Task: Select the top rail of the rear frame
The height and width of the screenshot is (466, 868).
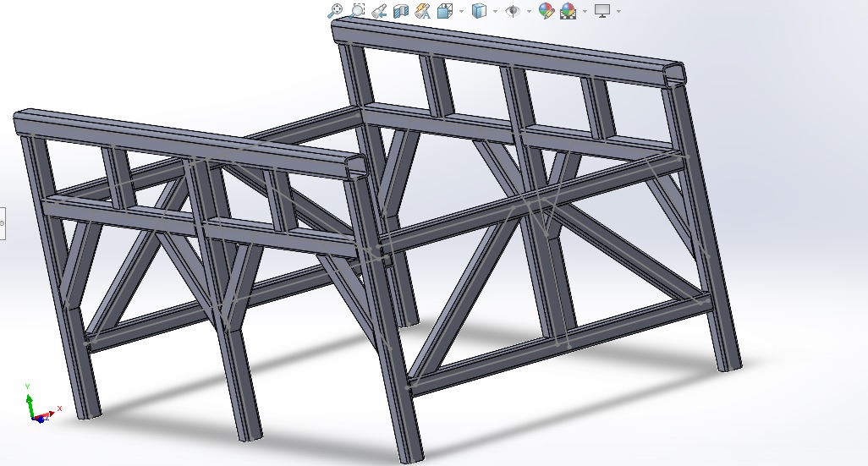Action: coord(508,49)
